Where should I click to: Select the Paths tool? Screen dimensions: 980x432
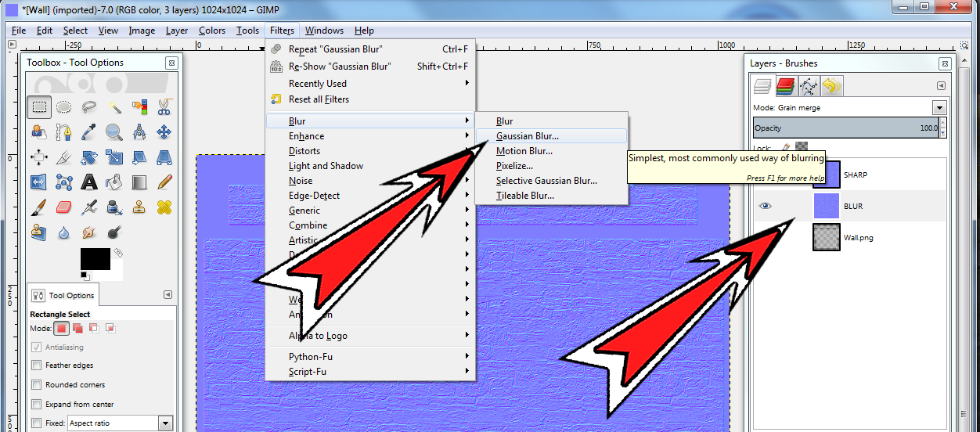[x=64, y=132]
